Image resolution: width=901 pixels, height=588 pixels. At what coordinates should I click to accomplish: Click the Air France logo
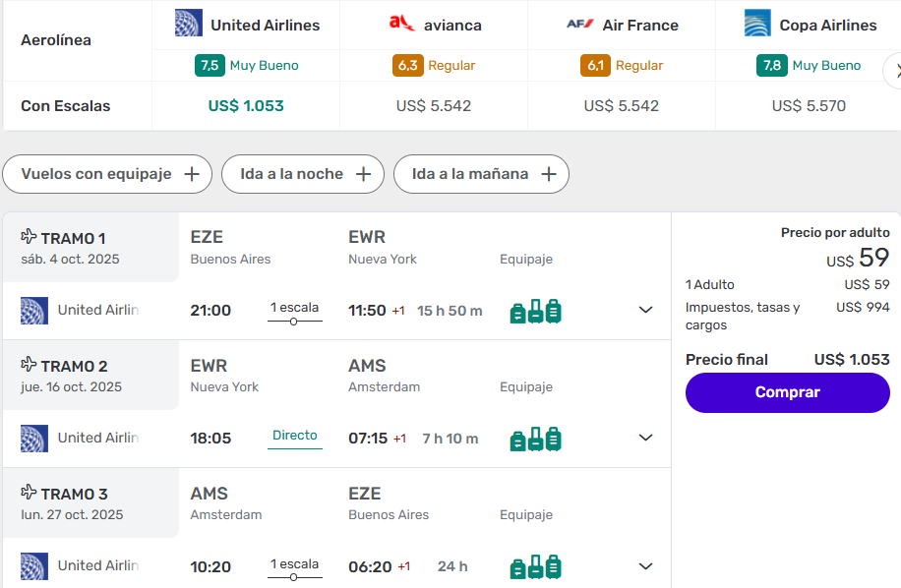(x=580, y=24)
